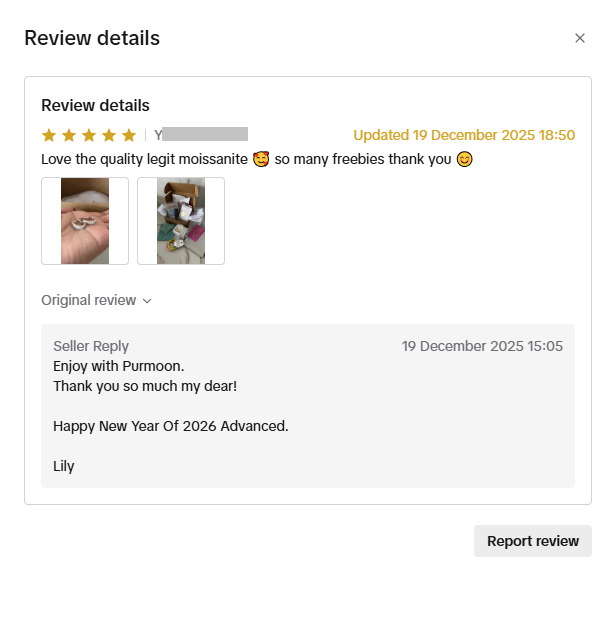Click the fourth gold rating star
616x617 pixels.
tap(109, 135)
